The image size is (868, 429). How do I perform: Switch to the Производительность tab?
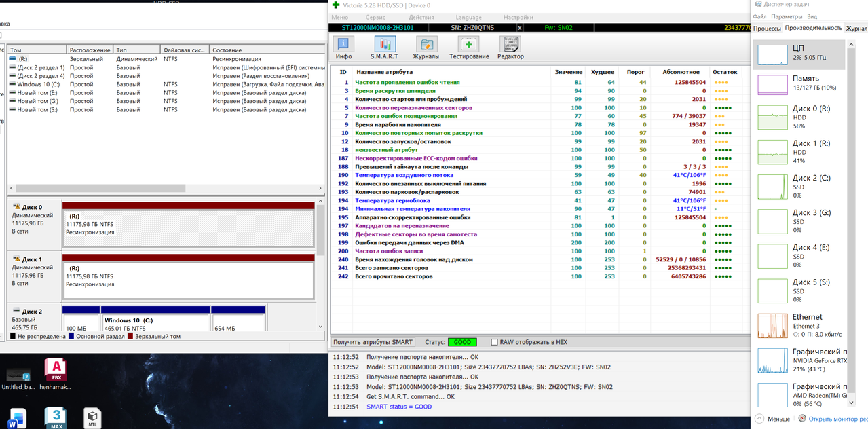pos(814,28)
